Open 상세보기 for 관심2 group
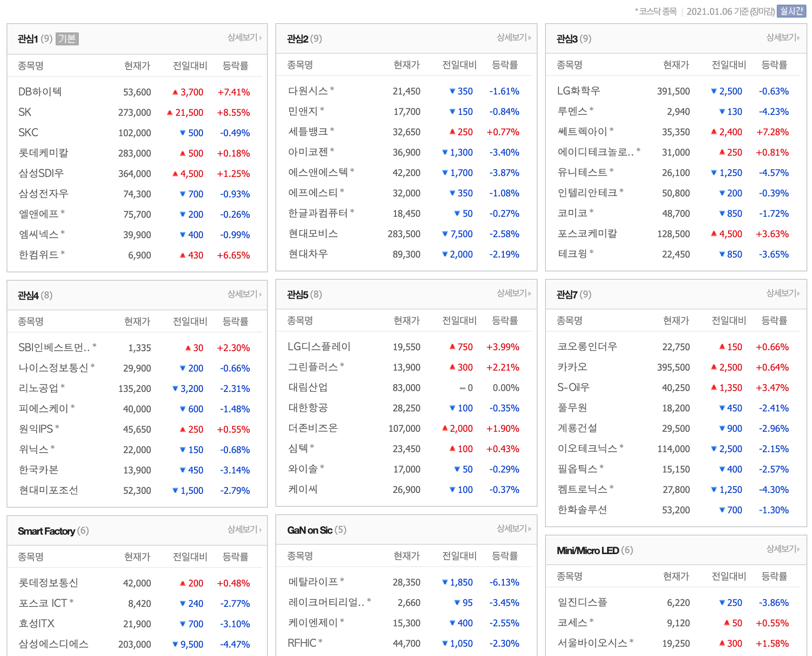 pyautogui.click(x=514, y=38)
